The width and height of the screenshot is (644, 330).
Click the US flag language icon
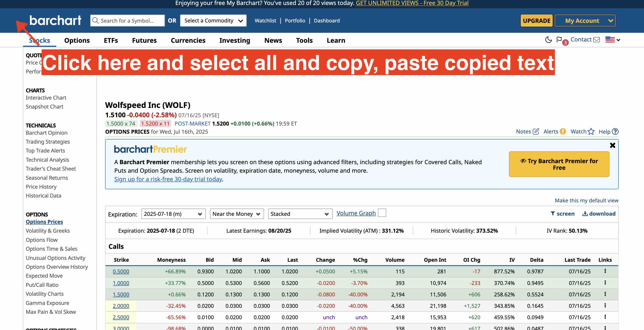pyautogui.click(x=610, y=40)
